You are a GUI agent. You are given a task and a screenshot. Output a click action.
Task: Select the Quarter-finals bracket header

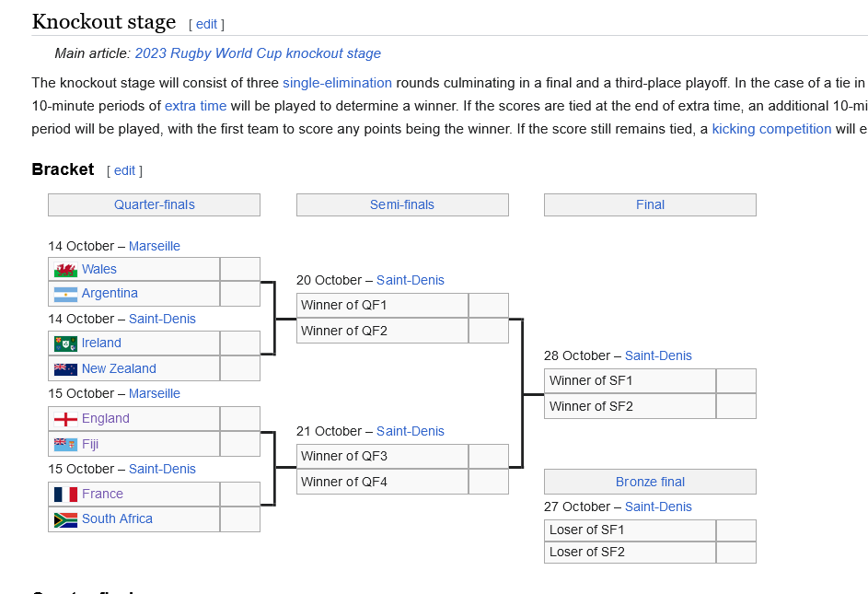[x=155, y=204]
